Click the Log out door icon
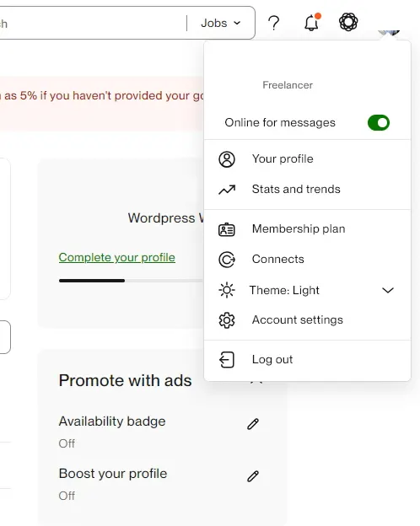The height and width of the screenshot is (526, 420). click(x=227, y=360)
